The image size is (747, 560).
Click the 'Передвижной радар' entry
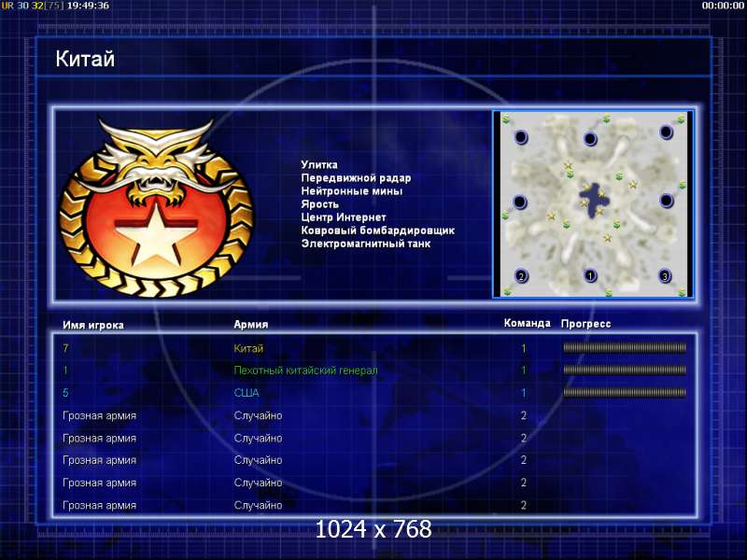[356, 178]
